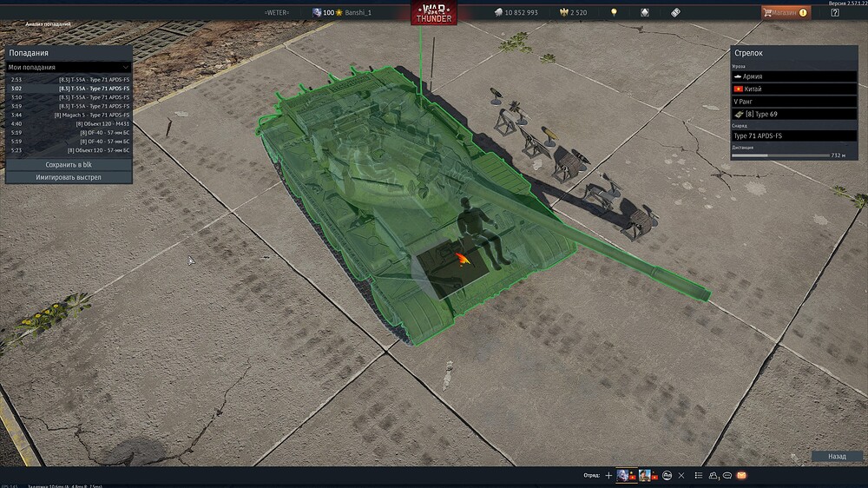Open the diamond-shaped icon in top bar
This screenshot has width=868, height=488.
click(x=645, y=12)
